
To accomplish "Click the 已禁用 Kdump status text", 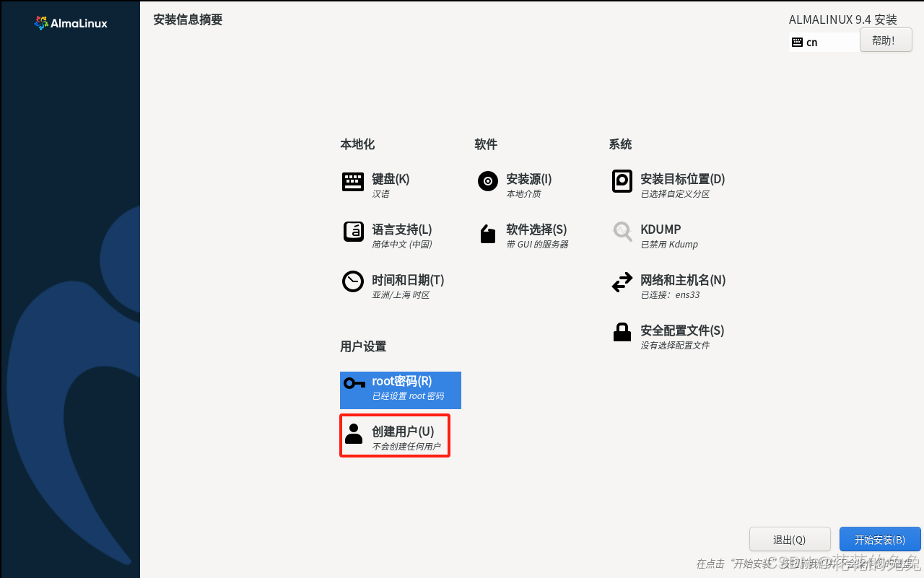I will pos(669,245).
